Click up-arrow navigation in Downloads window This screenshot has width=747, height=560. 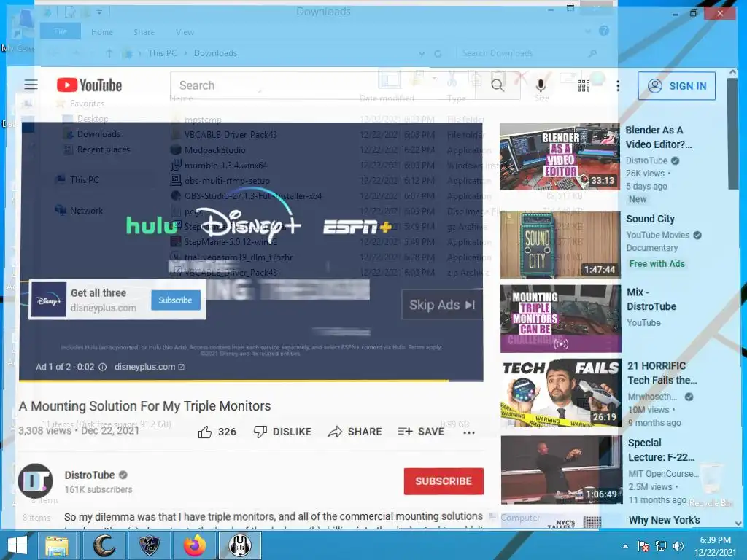coord(109,53)
